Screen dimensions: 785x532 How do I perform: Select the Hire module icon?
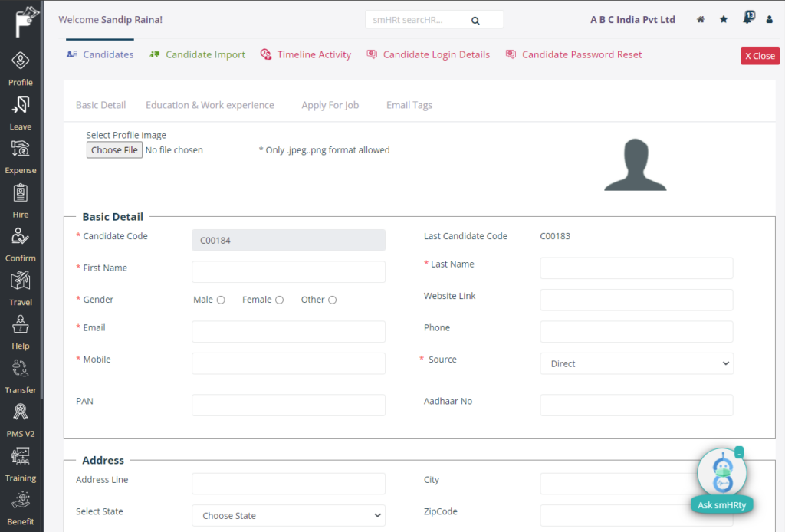coord(21,193)
